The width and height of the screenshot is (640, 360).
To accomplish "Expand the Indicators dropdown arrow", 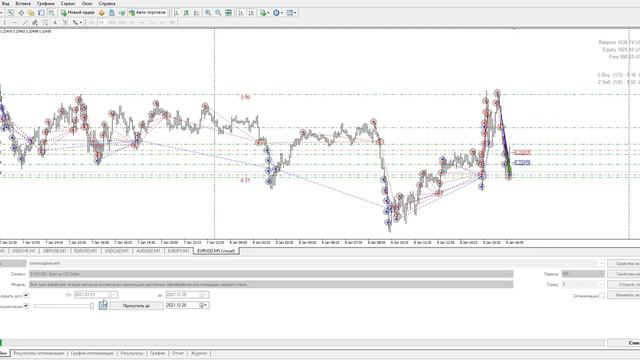I will [268, 13].
